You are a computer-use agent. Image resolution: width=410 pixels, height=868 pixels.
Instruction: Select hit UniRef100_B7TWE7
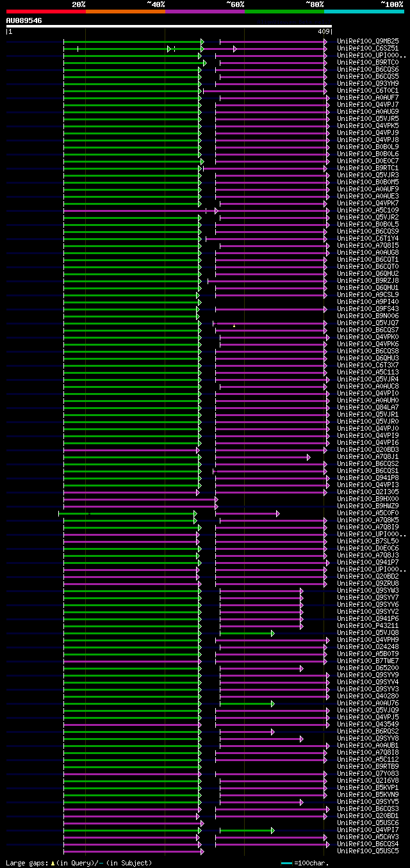pyautogui.click(x=368, y=661)
